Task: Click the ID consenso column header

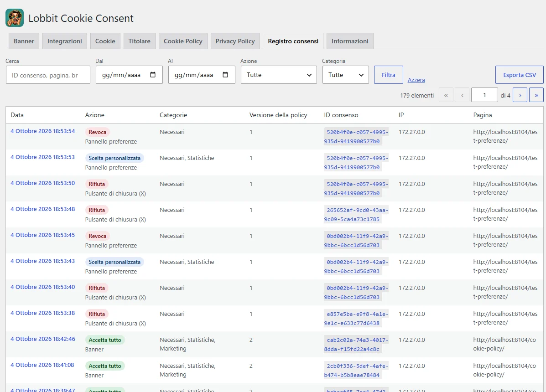Action: (341, 115)
